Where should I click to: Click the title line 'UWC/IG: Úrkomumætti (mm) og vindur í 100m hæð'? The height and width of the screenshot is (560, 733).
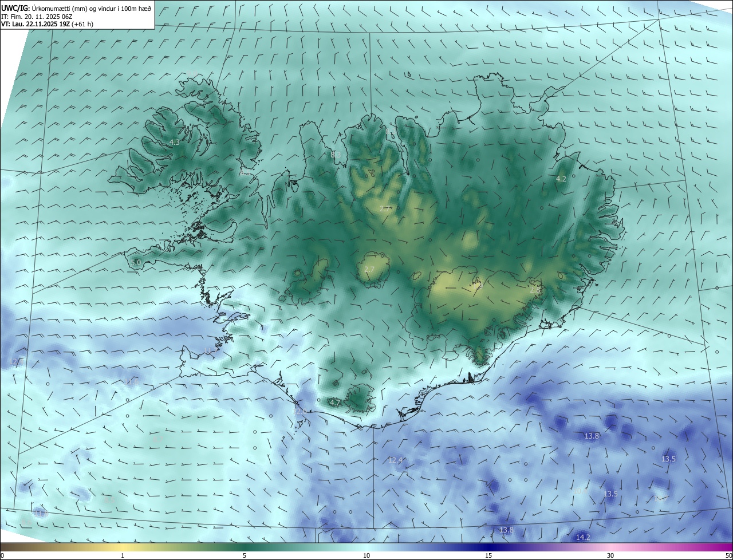point(76,7)
